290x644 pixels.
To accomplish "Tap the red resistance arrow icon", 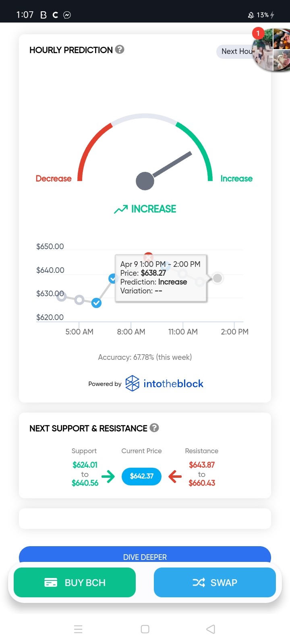I will tap(175, 477).
